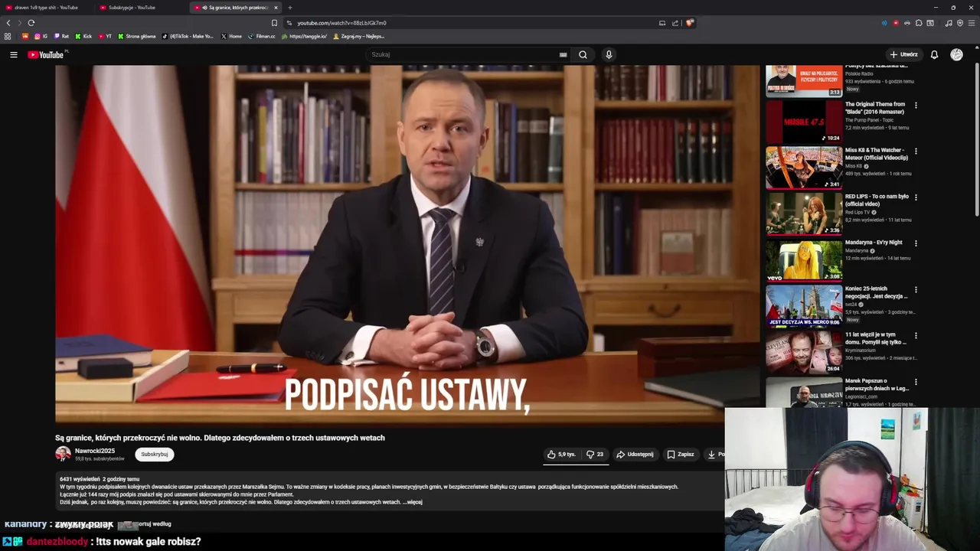980x551 pixels.
Task: Open Brave VPN shield icon in toolbar
Action: 959,23
